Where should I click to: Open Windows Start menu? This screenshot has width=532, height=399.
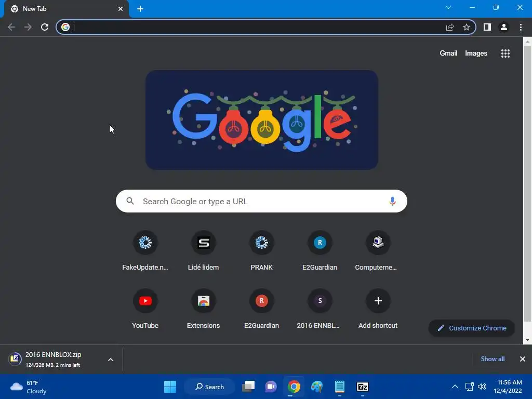click(x=170, y=387)
